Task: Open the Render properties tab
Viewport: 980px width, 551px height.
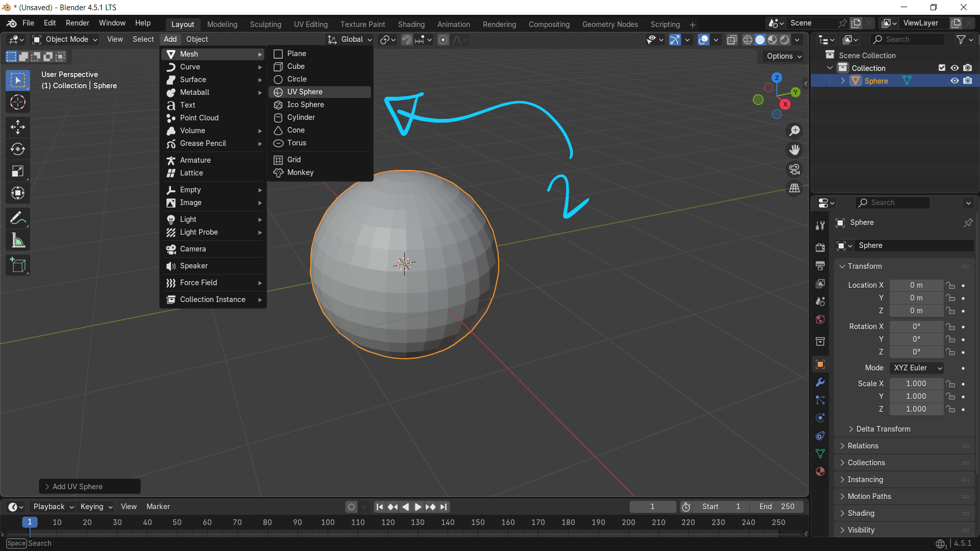Action: coord(820,248)
